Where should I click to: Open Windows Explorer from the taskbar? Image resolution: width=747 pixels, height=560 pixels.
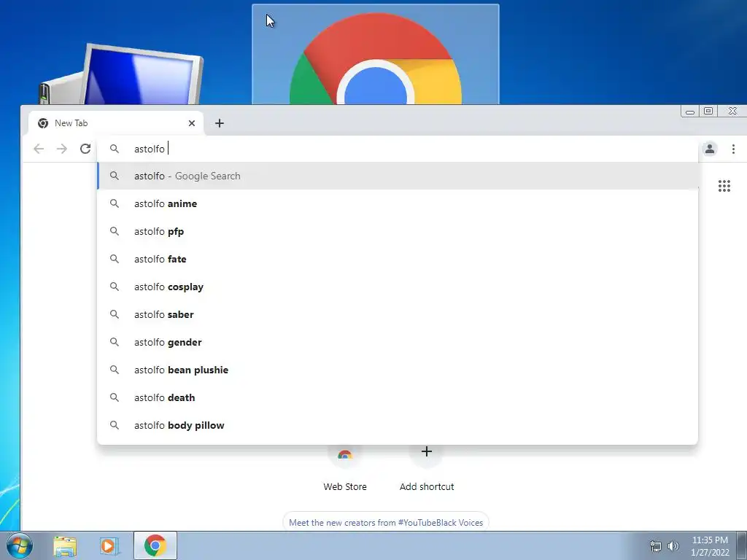[x=65, y=546]
